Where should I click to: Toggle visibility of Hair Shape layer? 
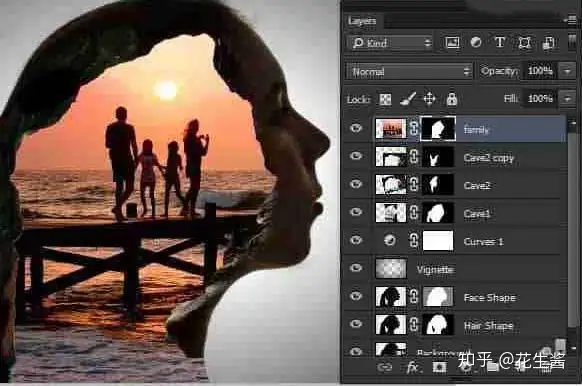(x=356, y=324)
